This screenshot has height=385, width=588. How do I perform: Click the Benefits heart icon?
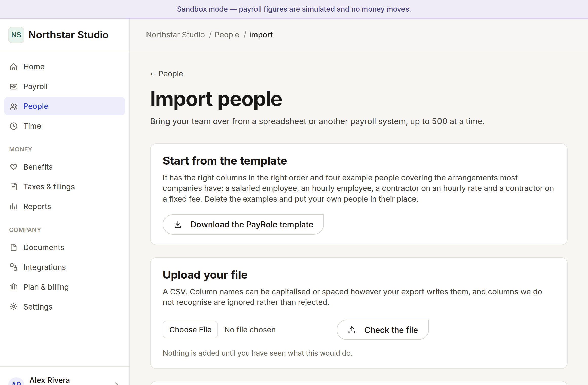pyautogui.click(x=14, y=167)
